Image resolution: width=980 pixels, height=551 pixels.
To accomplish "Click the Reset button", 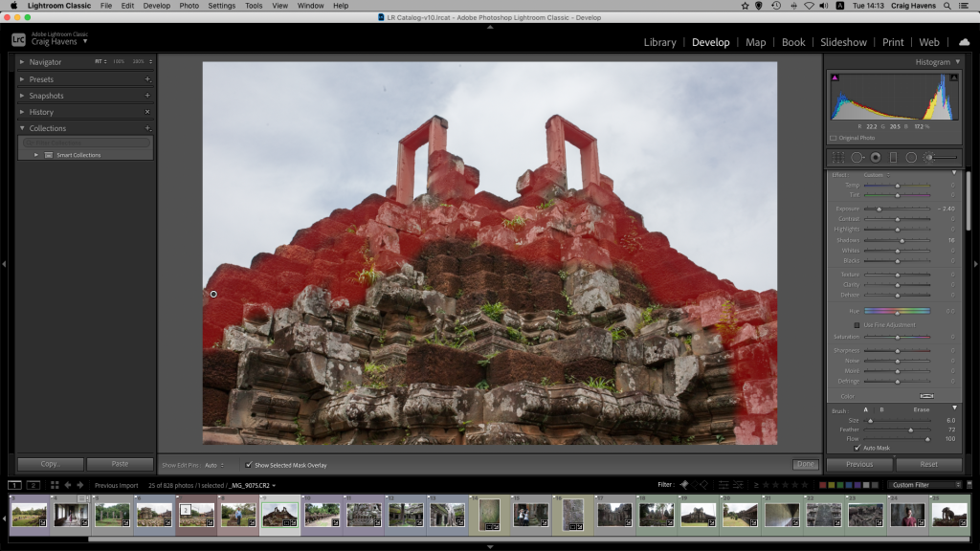I will tap(928, 464).
